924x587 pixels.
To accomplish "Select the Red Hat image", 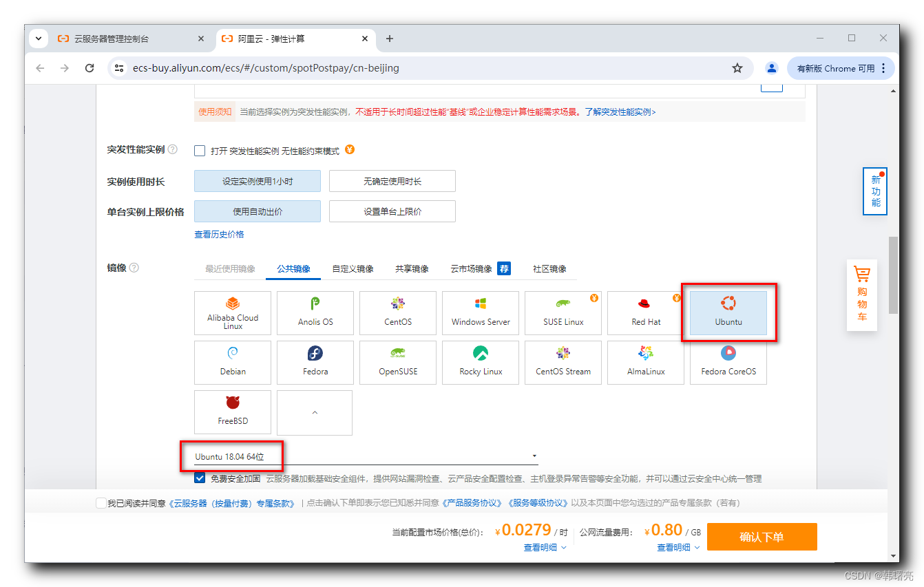I will point(645,313).
